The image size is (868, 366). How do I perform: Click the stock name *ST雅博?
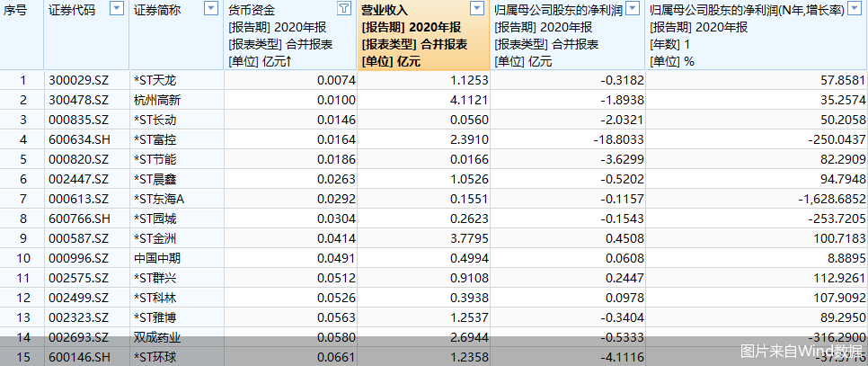(155, 317)
